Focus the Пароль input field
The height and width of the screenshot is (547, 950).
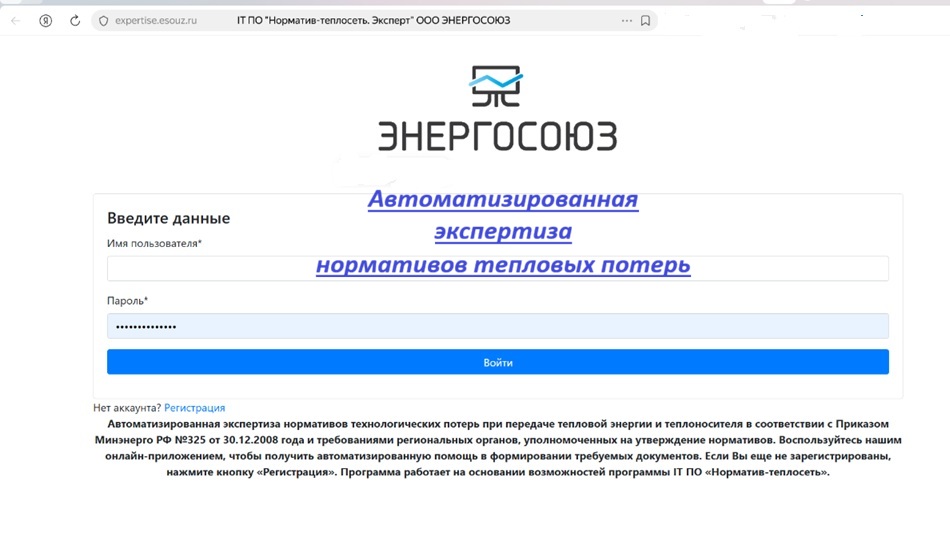click(x=497, y=326)
